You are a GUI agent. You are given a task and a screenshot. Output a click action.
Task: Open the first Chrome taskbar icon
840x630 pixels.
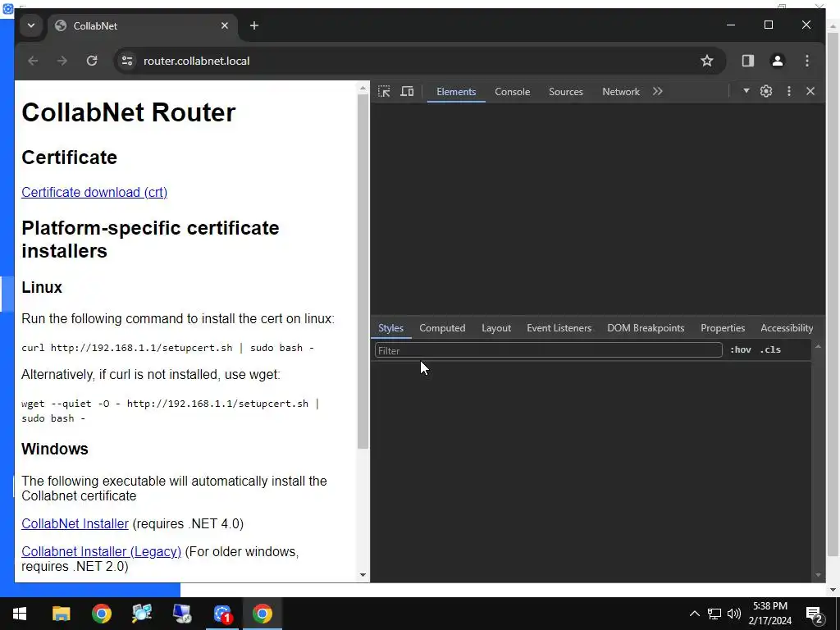click(101, 614)
